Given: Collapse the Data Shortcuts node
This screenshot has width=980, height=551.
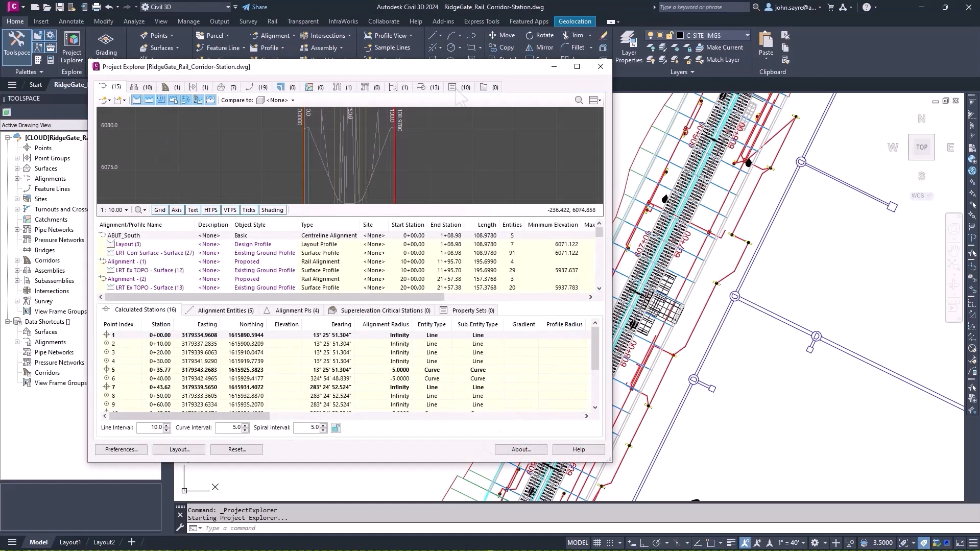Looking at the screenshot, I should click(x=7, y=322).
